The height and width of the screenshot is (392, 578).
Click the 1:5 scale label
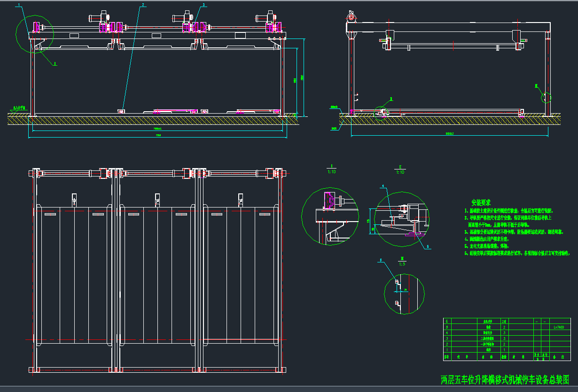tap(402, 264)
